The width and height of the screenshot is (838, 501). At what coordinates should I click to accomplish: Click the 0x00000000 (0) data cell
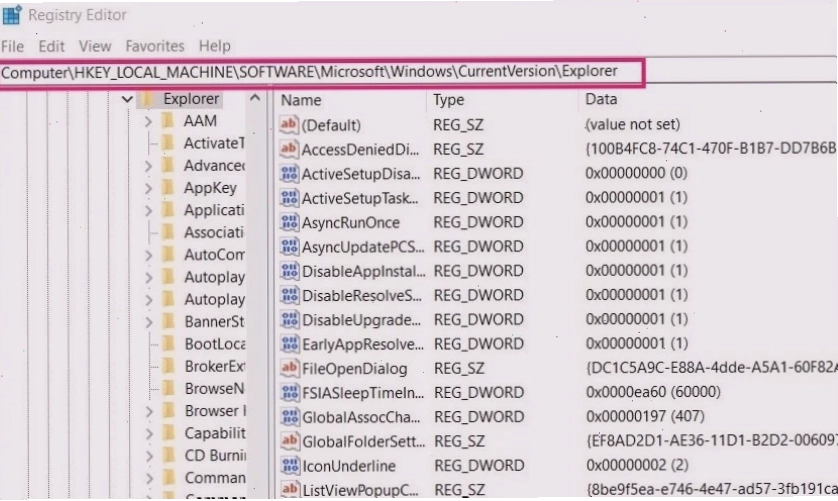[x=636, y=173]
